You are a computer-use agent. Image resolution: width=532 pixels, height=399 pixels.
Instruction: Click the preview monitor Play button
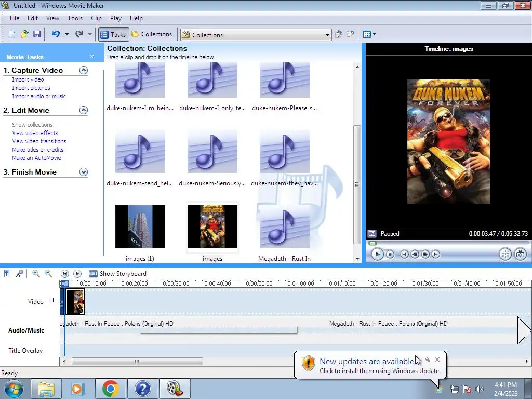point(377,254)
